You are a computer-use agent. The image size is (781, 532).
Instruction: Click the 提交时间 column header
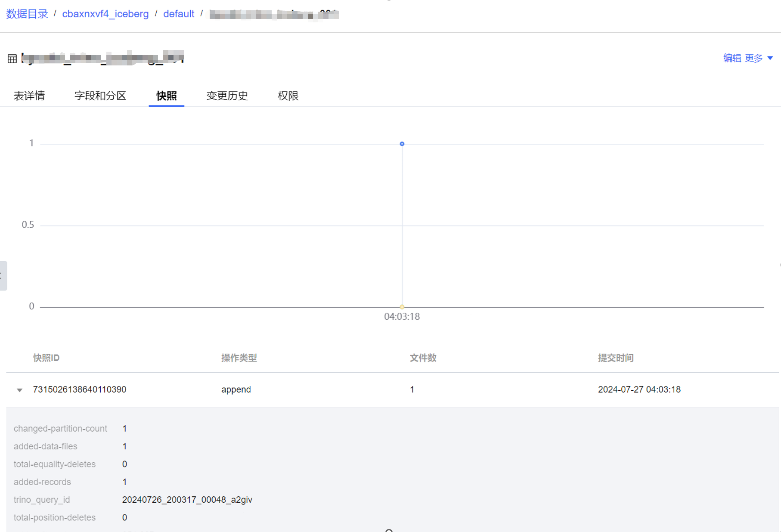[x=615, y=358]
